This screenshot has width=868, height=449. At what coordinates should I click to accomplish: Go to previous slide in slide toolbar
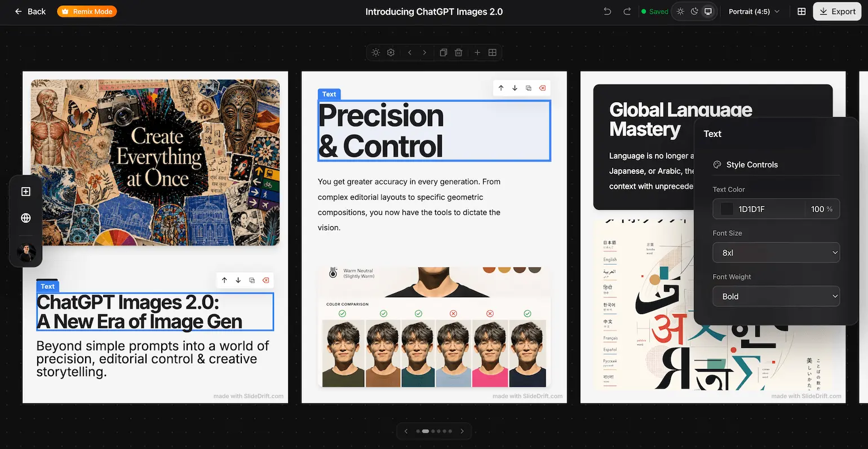click(x=410, y=52)
